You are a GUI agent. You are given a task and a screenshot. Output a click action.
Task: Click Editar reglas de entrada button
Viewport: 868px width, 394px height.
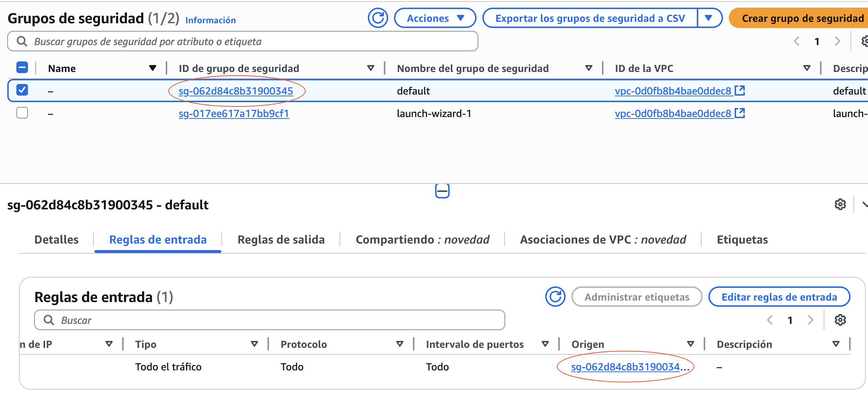click(779, 297)
